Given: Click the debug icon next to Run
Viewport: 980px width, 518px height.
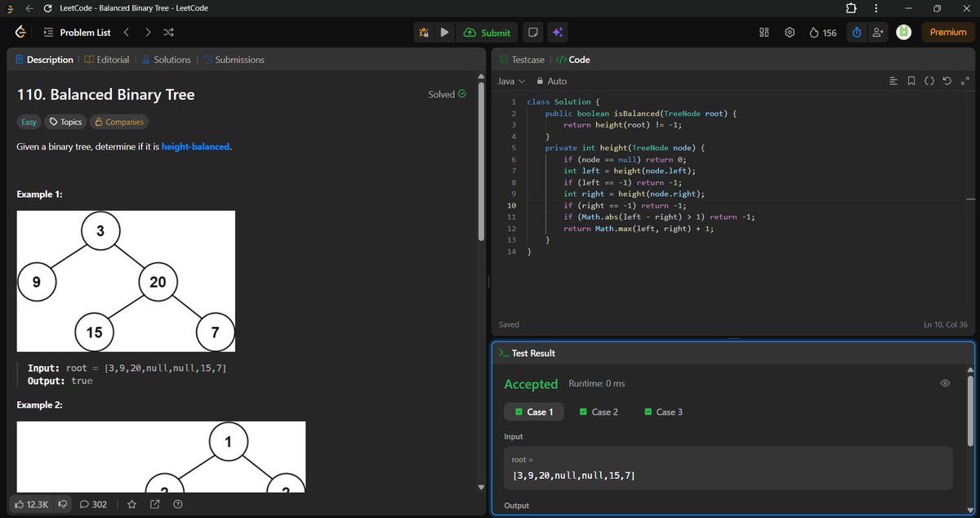Looking at the screenshot, I should pos(424,33).
